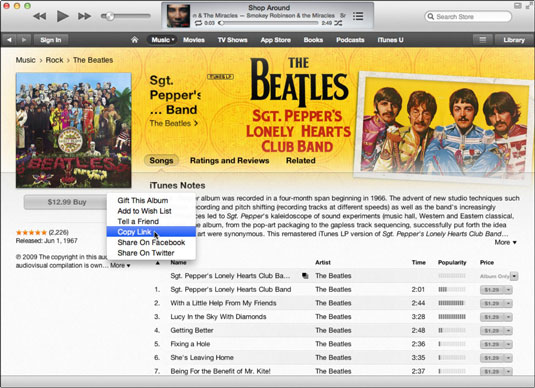Switch to the Related tab
This screenshot has width=535, height=388.
click(301, 160)
